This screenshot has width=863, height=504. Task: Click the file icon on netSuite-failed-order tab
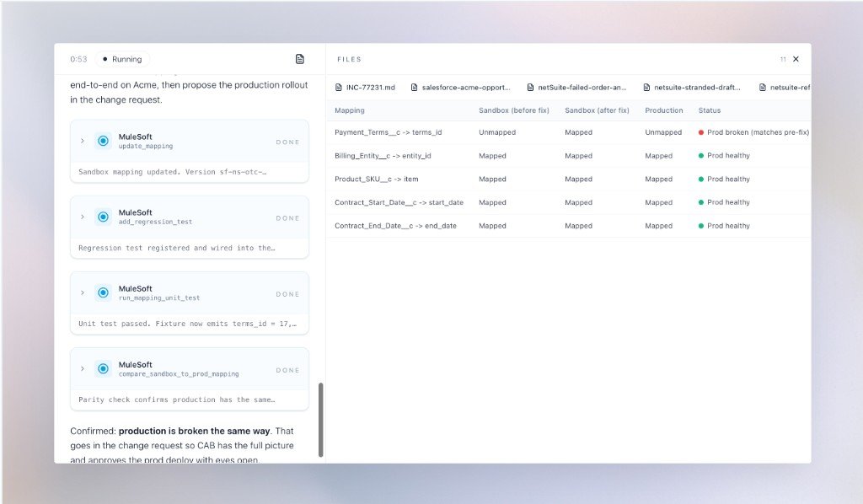coord(531,88)
